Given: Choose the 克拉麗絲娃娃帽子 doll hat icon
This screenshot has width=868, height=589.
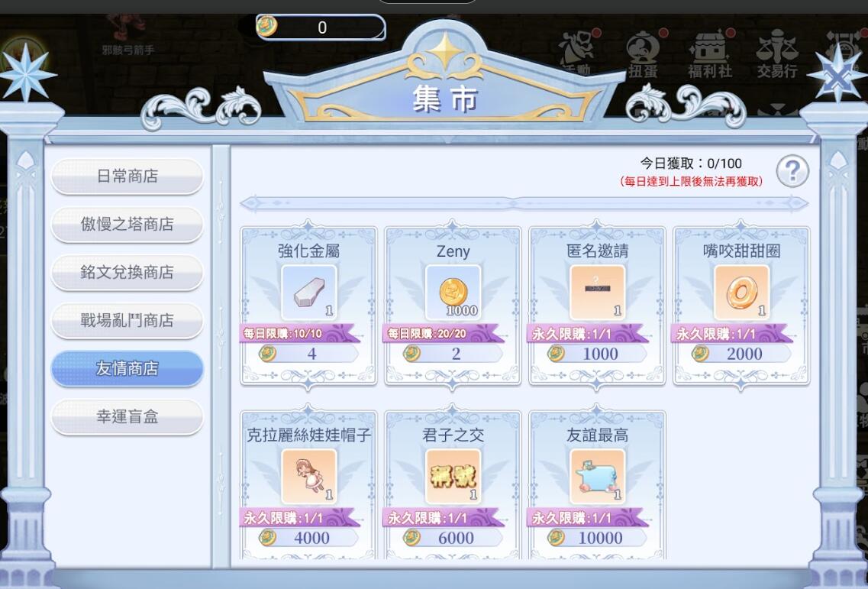Looking at the screenshot, I should (309, 476).
